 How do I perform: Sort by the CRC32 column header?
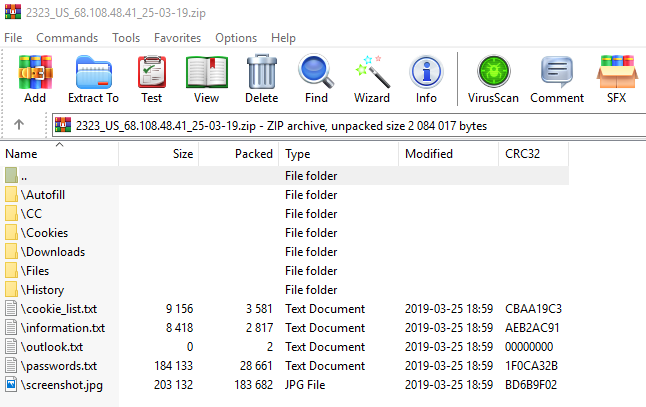534,154
